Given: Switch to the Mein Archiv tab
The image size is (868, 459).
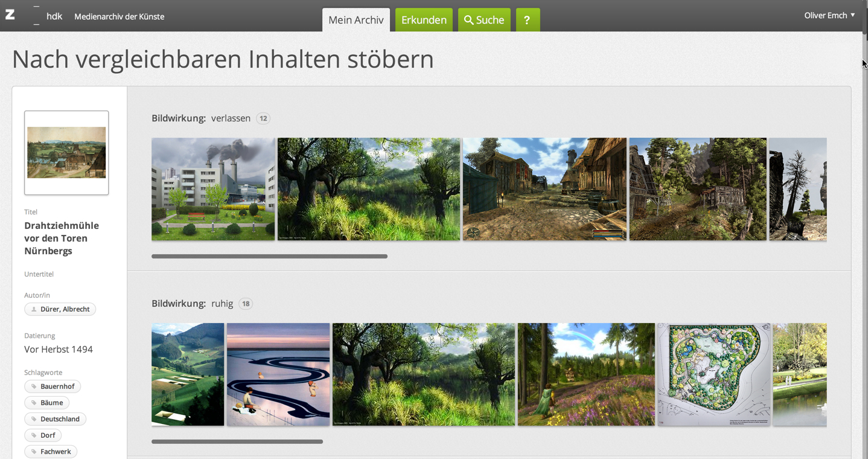Looking at the screenshot, I should coord(356,20).
